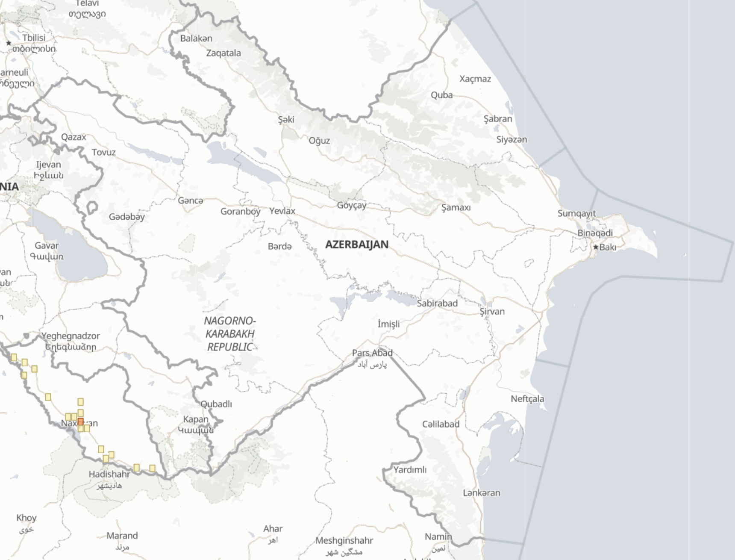
Task: Click the Naxçıvan city label
Action: 80,423
